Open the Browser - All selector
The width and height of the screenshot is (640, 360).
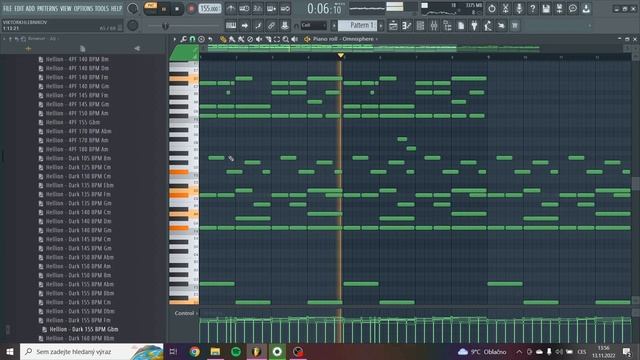42,39
